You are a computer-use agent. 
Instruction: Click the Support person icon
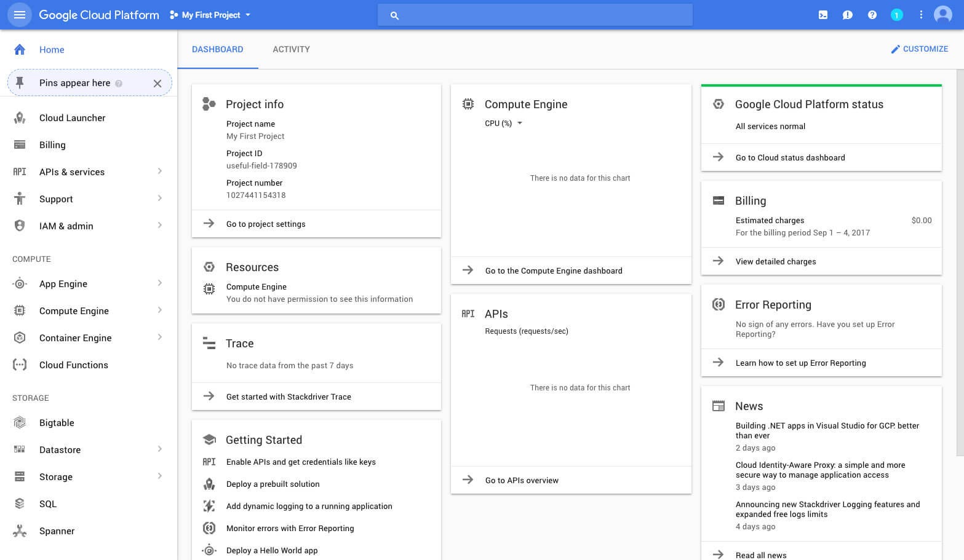[x=20, y=199]
